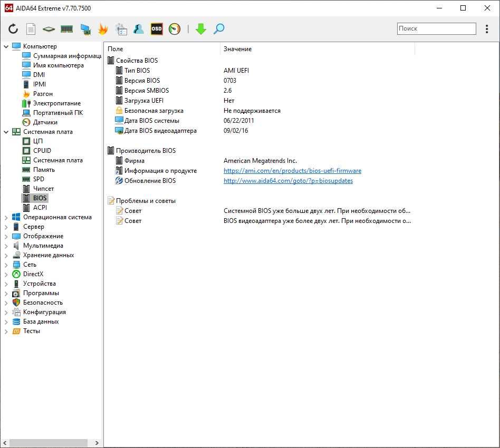Click the user account toolbar icon
Viewport: 500px width, 448px height.
(139, 29)
